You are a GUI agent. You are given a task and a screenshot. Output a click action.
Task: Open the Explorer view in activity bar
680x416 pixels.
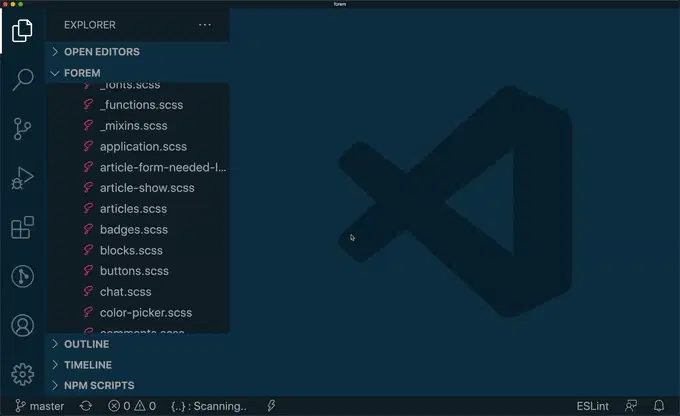tap(22, 30)
